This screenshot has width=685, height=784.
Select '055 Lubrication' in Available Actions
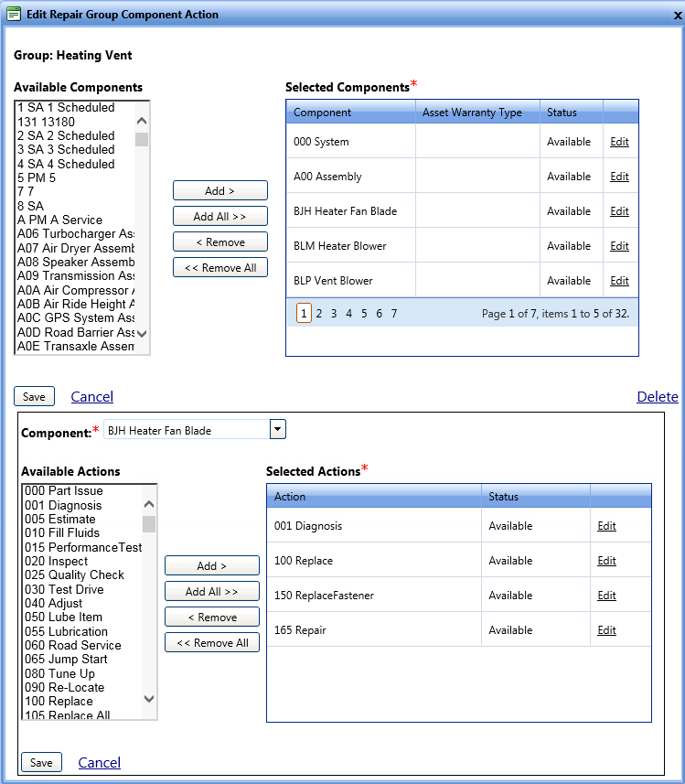[66, 631]
